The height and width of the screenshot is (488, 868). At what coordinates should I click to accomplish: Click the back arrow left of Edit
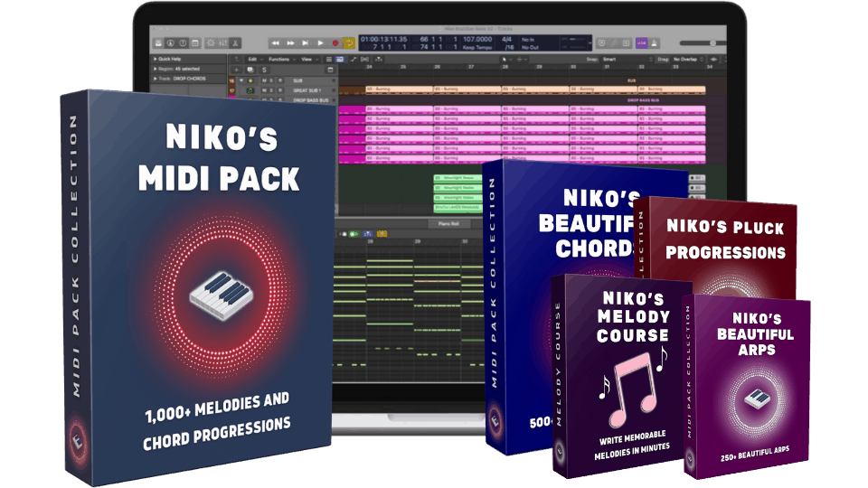tap(237, 60)
